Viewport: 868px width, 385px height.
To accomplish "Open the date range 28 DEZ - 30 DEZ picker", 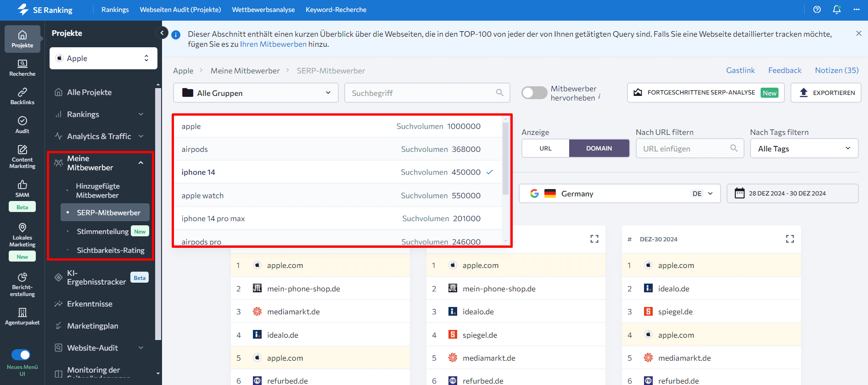I will (x=793, y=193).
